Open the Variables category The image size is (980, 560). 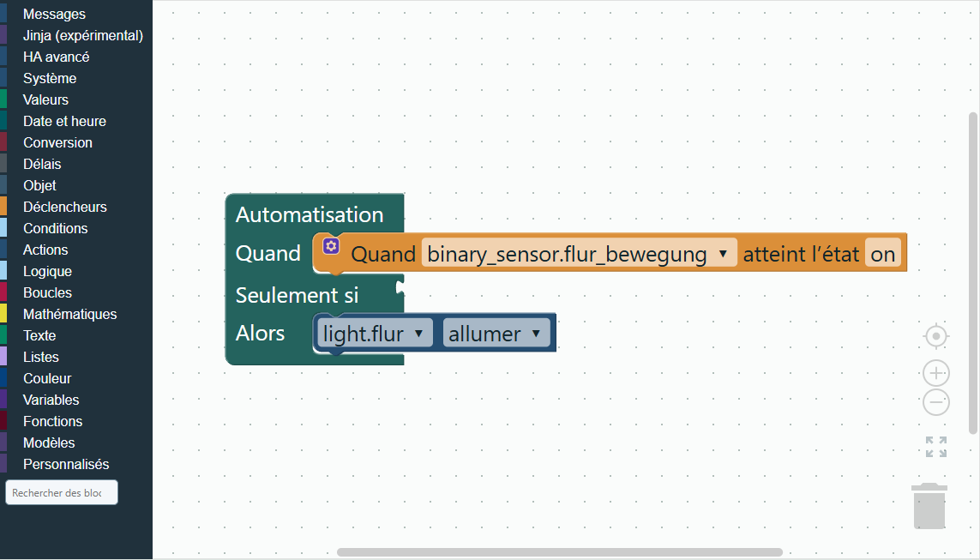tap(76, 400)
